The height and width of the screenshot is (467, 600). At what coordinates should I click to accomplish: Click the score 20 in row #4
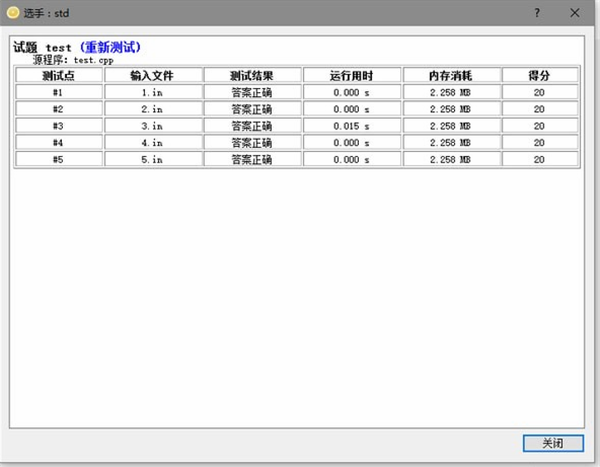pyautogui.click(x=540, y=143)
